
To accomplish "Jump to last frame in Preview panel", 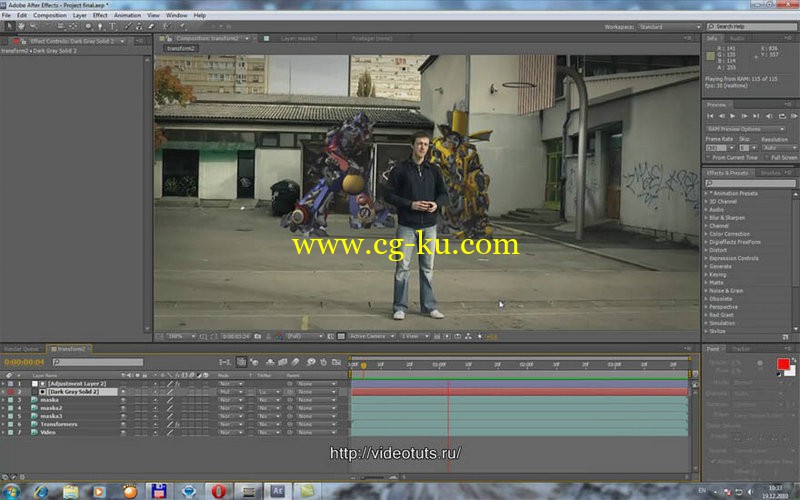I will (756, 116).
